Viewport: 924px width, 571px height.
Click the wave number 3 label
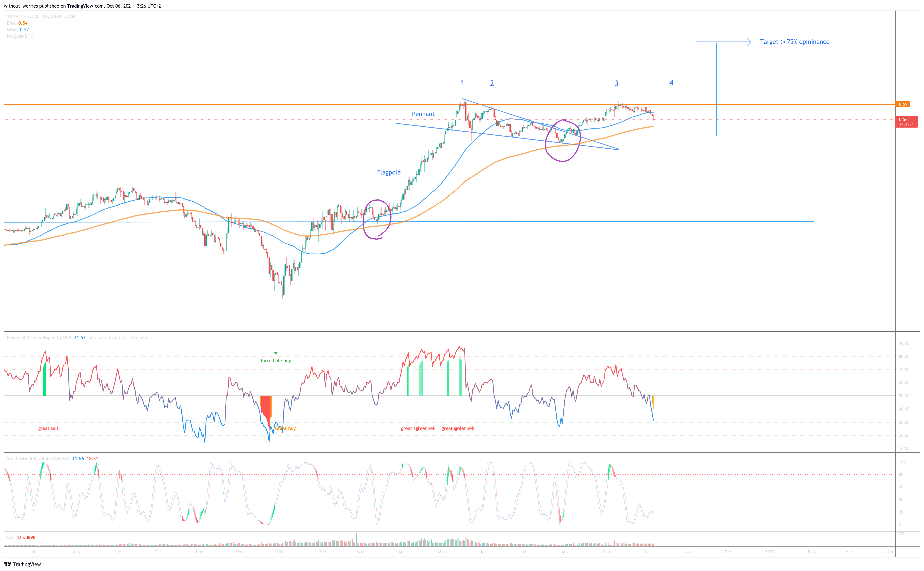[617, 84]
